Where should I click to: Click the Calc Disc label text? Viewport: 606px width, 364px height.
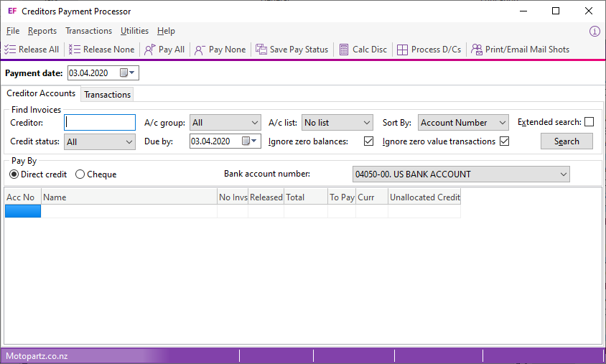(370, 50)
